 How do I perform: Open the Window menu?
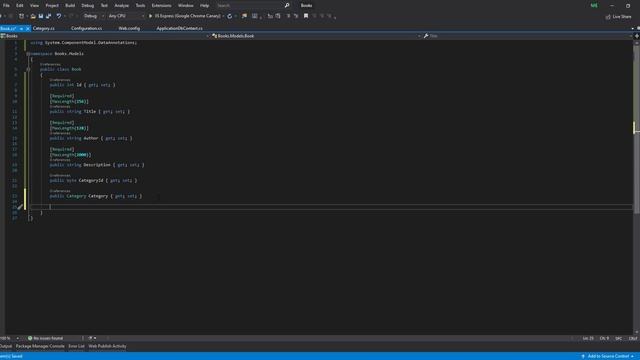[x=186, y=6]
